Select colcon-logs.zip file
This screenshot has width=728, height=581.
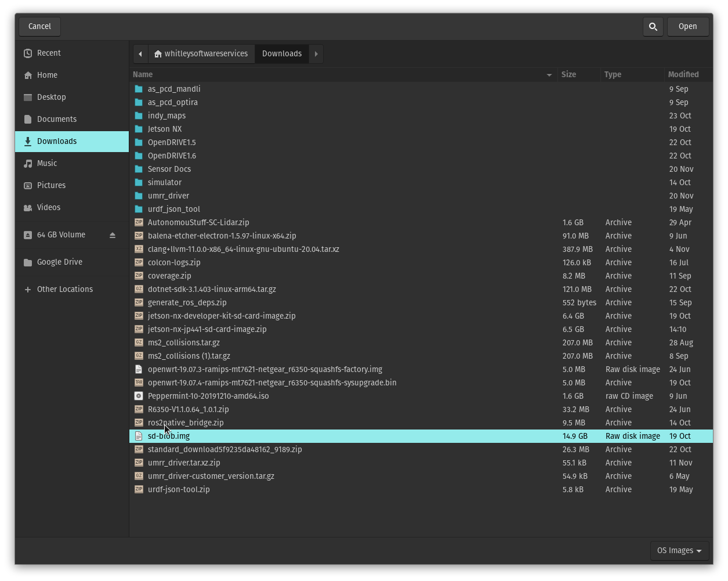[421, 262]
